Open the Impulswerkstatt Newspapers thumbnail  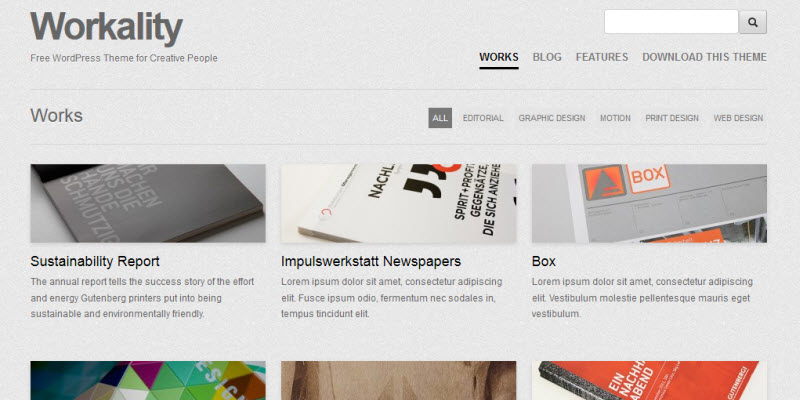[398, 203]
